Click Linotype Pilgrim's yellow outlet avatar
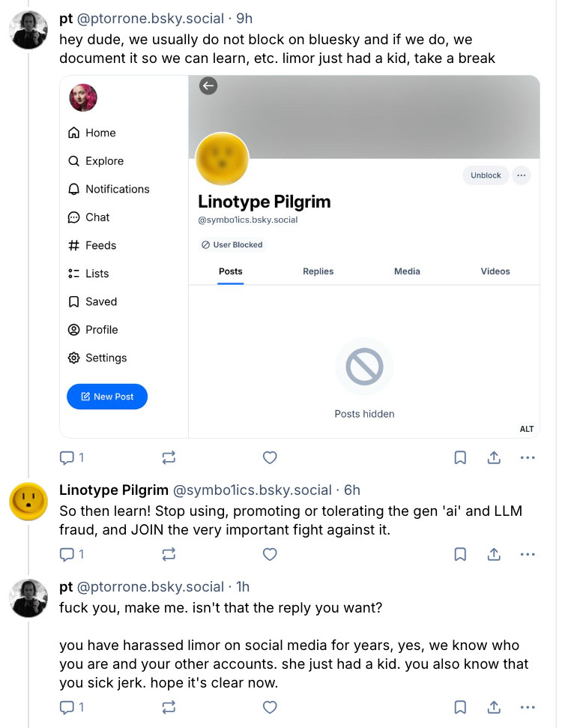The height and width of the screenshot is (728, 568). 28,501
